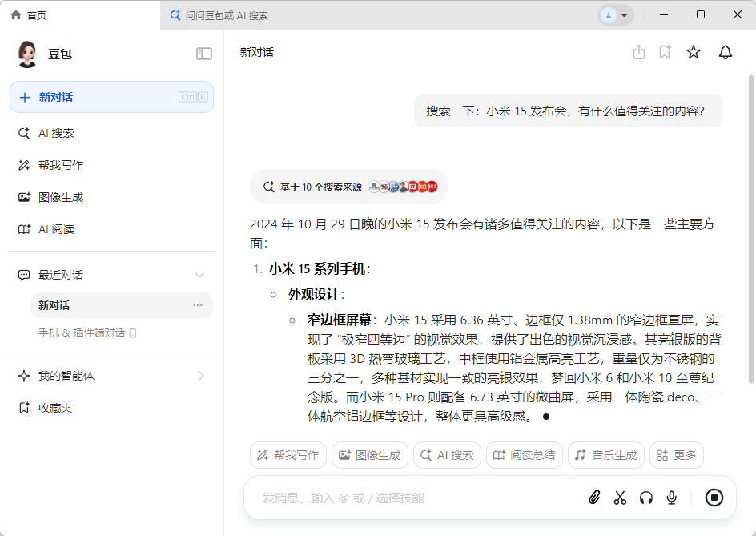Open the notifications bell icon
This screenshot has height=536, width=756.
(725, 52)
